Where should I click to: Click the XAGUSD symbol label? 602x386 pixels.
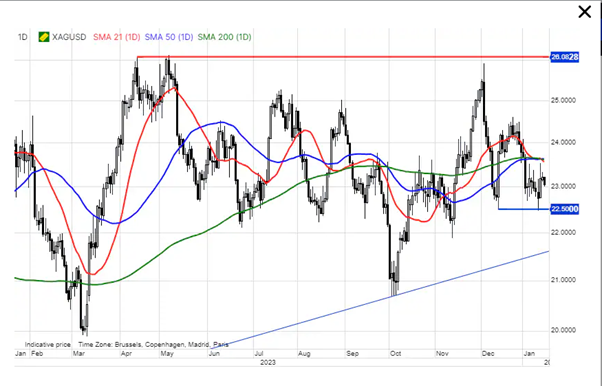[x=69, y=37]
